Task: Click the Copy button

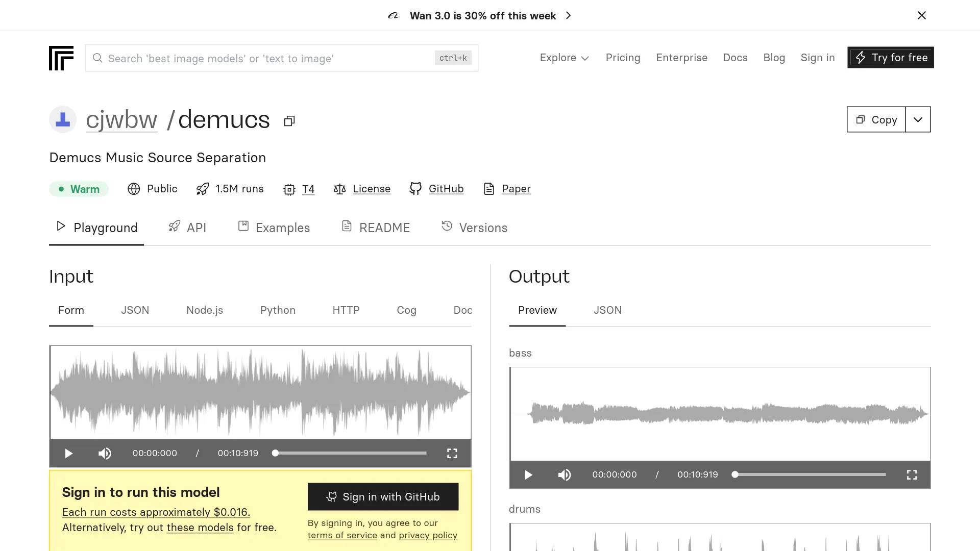Action: tap(876, 119)
